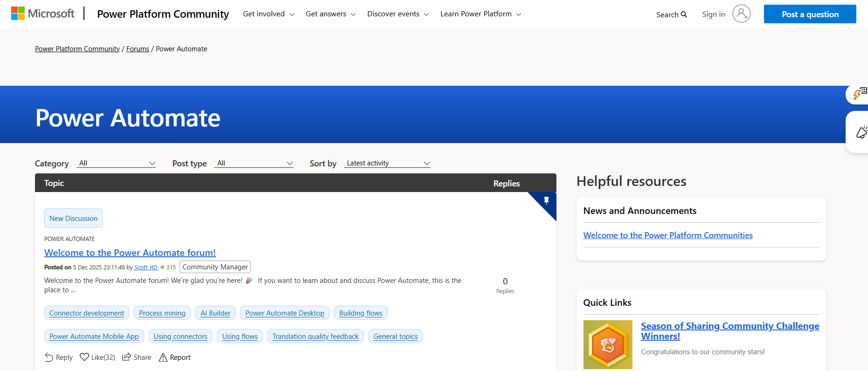
Task: Open the lightning chat side widget
Action: coord(859,94)
